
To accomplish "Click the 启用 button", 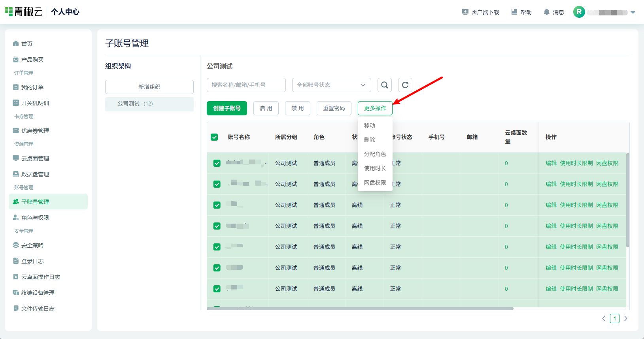I will pyautogui.click(x=266, y=108).
